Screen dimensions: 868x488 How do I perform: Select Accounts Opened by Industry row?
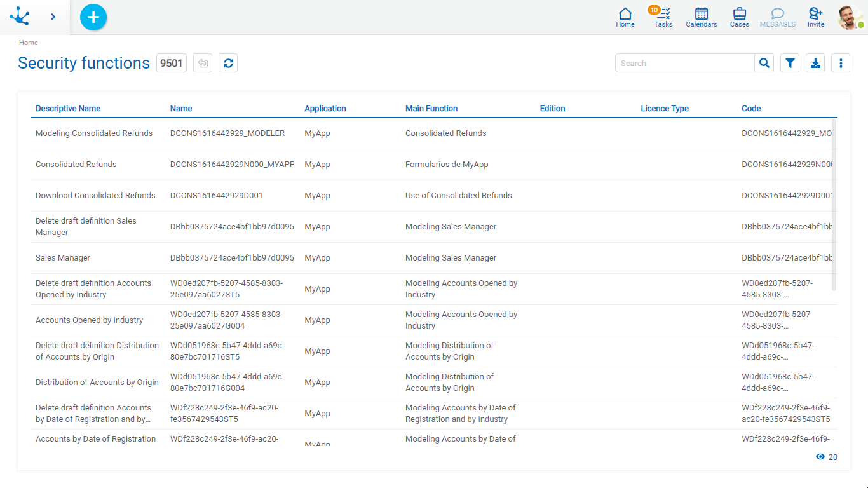[434, 320]
